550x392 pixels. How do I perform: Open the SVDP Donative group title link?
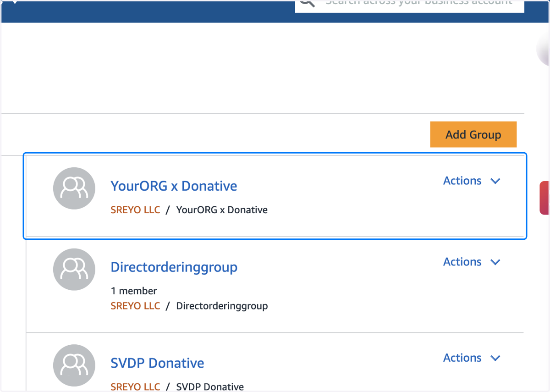click(x=157, y=363)
